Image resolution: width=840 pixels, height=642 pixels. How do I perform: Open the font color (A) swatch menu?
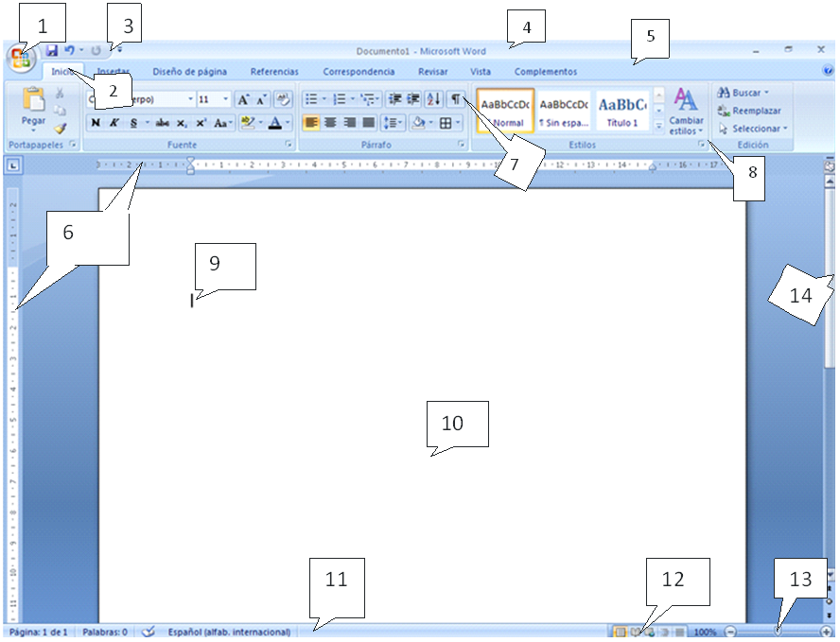coord(273,123)
